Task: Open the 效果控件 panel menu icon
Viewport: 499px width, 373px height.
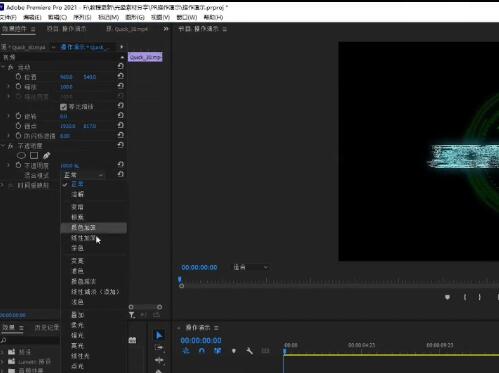Action: click(33, 29)
